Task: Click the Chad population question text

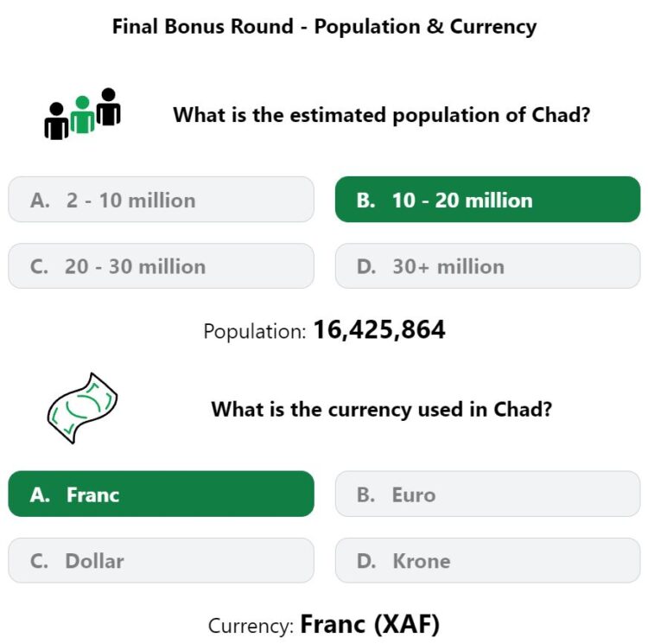Action: pos(381,115)
